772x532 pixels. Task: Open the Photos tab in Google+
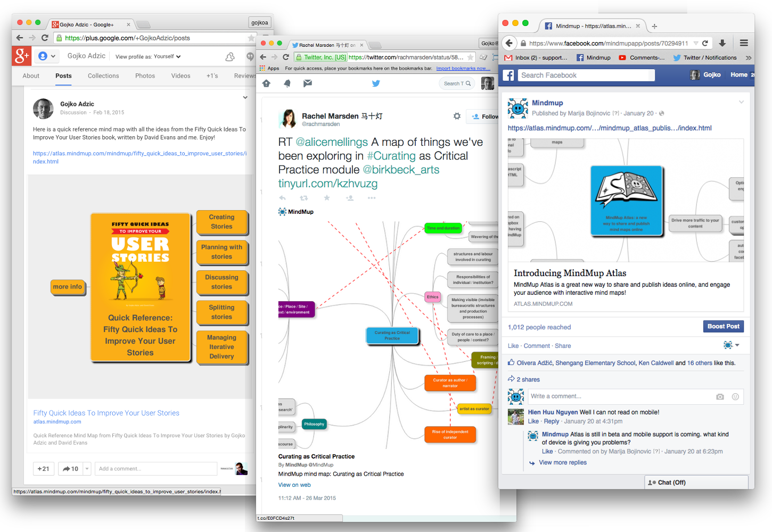(x=145, y=76)
